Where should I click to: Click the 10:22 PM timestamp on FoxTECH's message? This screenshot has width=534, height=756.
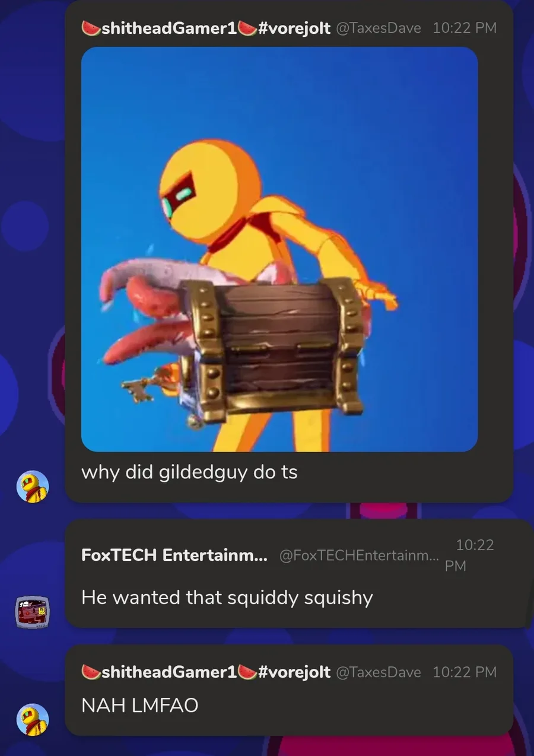[469, 555]
